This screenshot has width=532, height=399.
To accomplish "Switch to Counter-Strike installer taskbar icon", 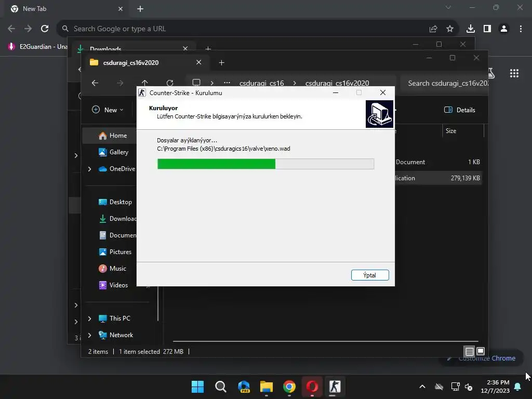I will tap(335, 387).
